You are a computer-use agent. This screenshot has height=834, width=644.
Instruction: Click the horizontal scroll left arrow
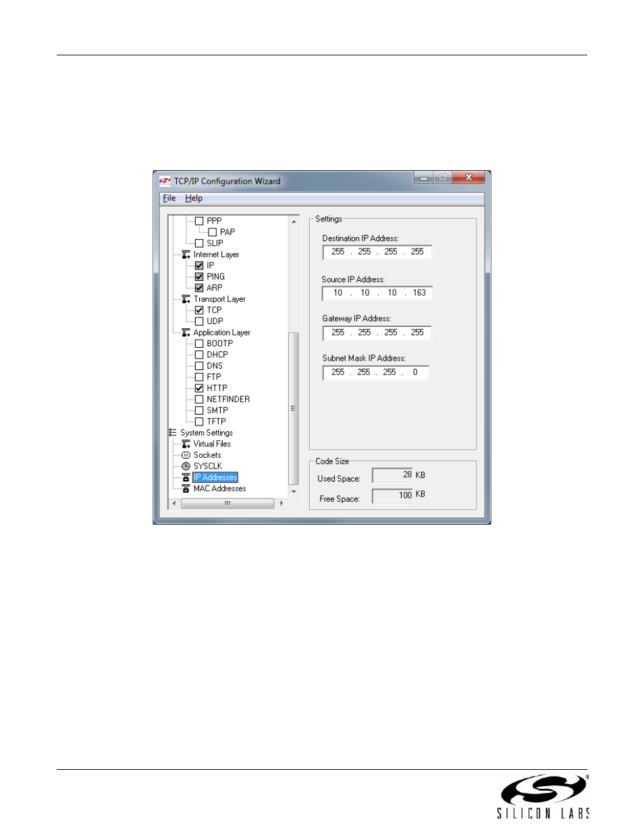(174, 503)
